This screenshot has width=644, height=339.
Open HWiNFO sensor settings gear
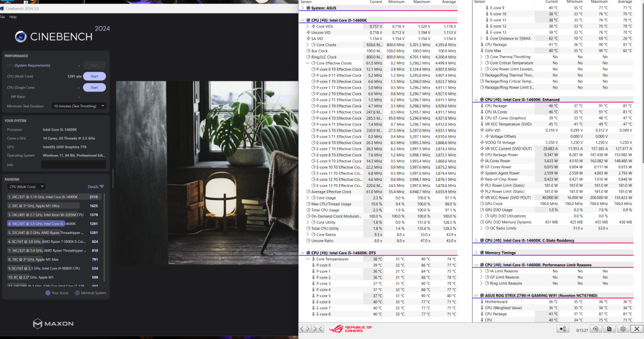tap(623, 329)
